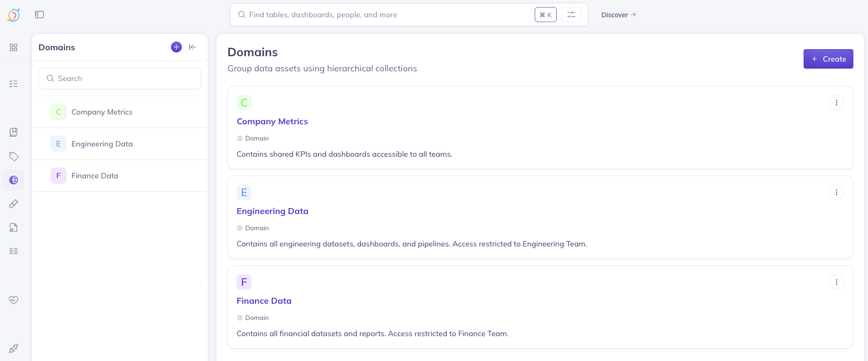Open the Company Metrics card options menu

pos(837,103)
